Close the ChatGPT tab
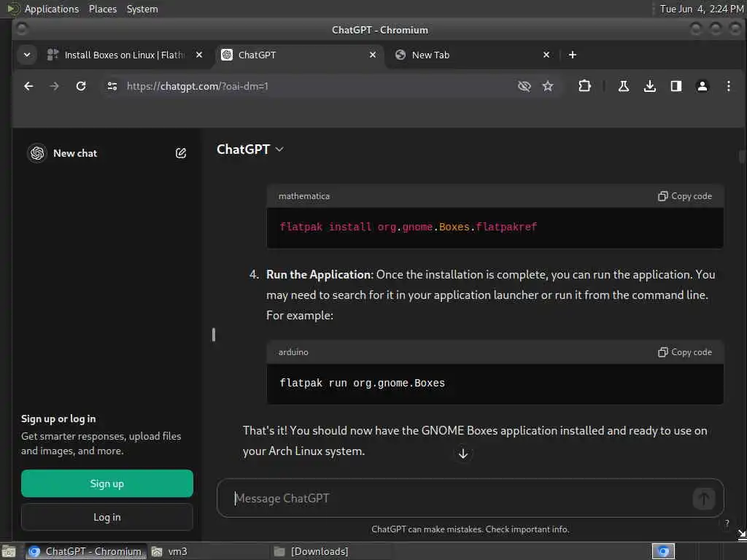 click(373, 55)
